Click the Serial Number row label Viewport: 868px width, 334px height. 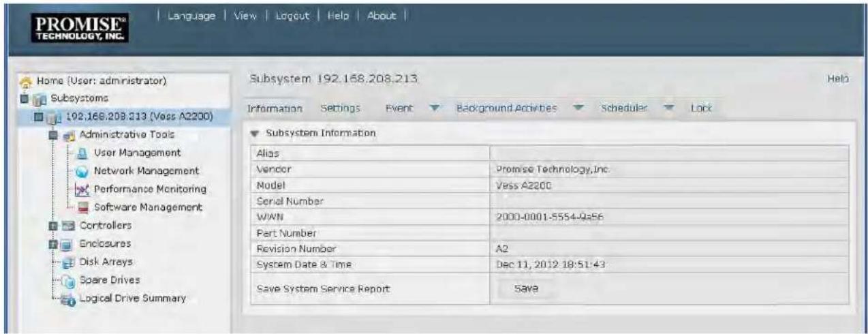[289, 201]
